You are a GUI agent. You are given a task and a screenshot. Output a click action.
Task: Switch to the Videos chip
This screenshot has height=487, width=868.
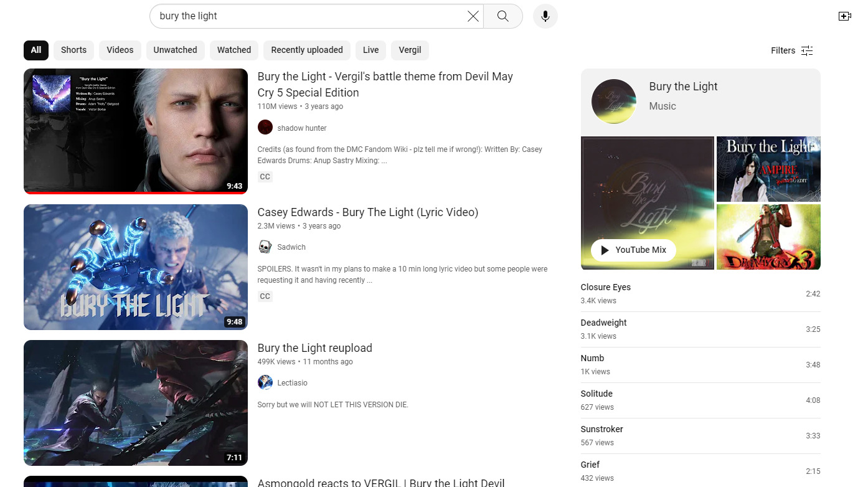[120, 50]
